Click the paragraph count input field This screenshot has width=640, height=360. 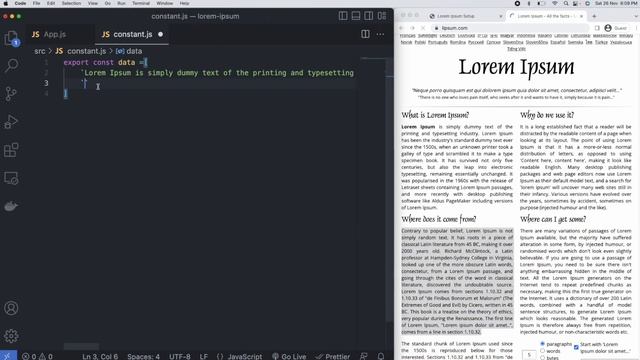[529, 355]
